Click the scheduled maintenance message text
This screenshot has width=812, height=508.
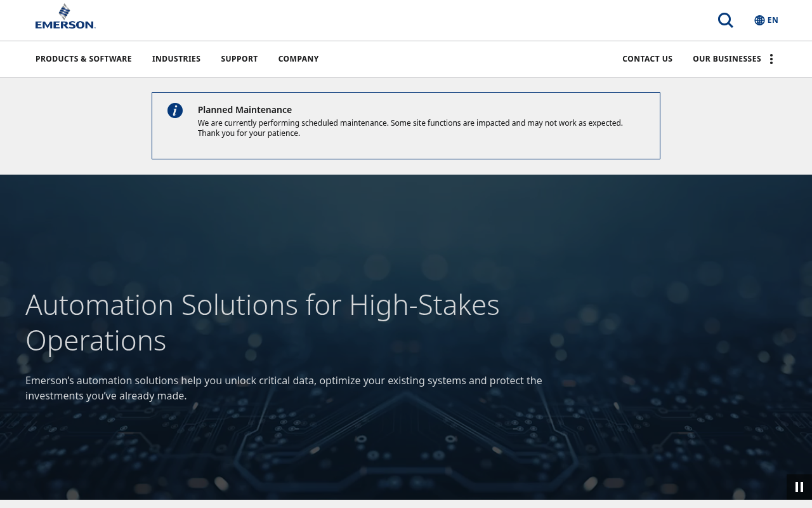point(410,128)
